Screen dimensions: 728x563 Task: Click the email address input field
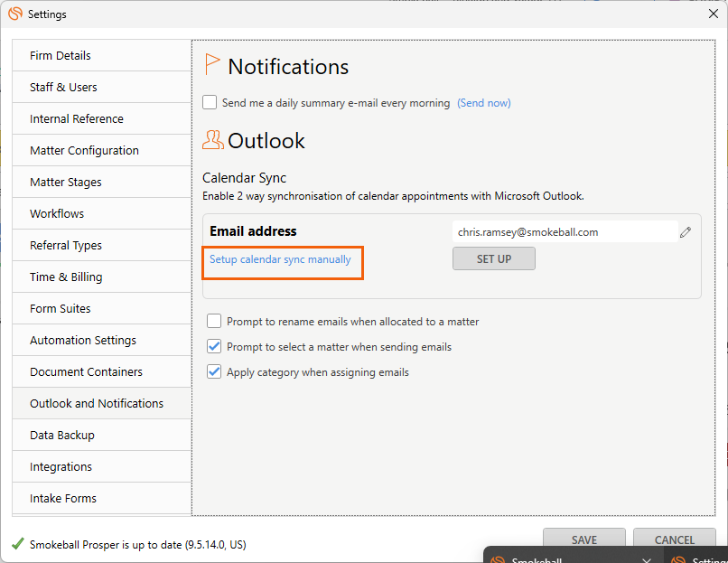coord(565,231)
